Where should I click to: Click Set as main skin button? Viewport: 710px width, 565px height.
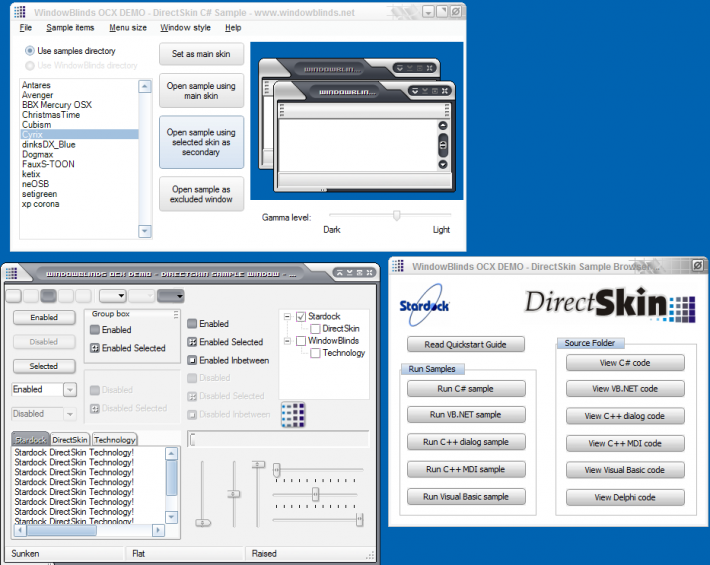pos(201,54)
